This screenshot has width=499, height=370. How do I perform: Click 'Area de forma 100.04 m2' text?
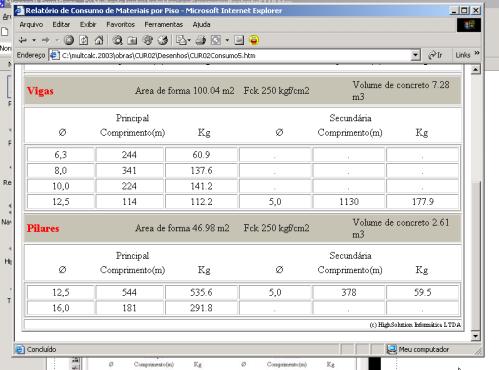185,91
